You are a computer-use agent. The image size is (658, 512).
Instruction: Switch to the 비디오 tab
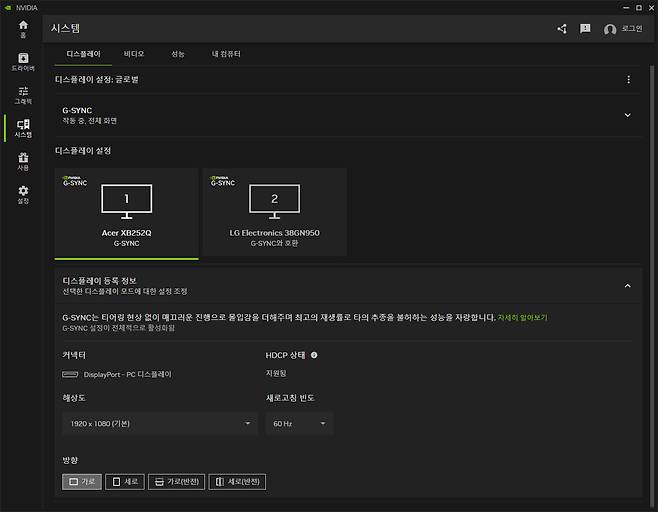(134, 54)
